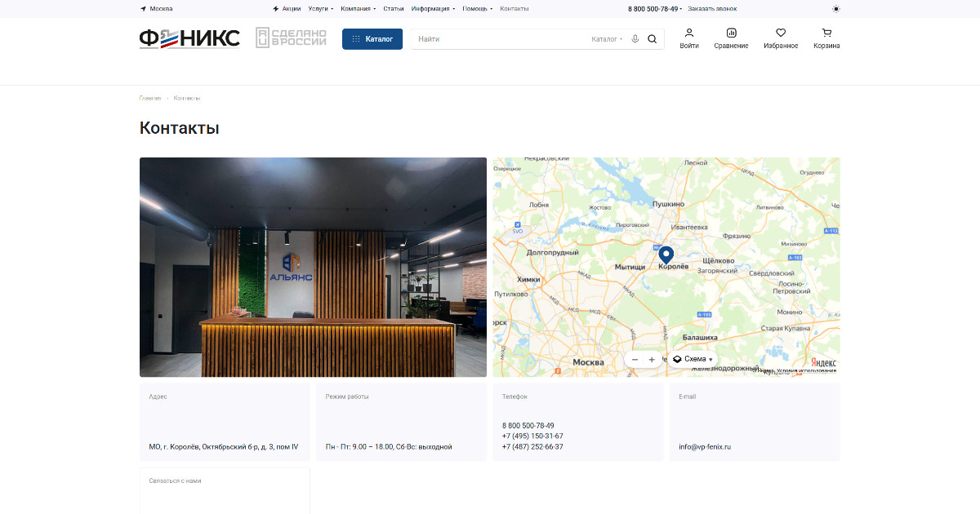Click the Связаться с нами card
This screenshot has width=980, height=514.
click(225, 490)
